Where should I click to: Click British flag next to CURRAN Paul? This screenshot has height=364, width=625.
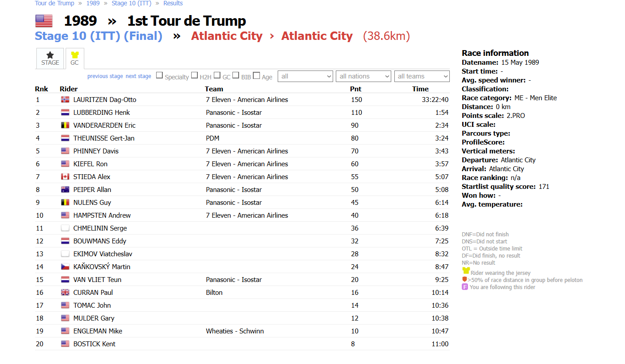[x=65, y=293]
